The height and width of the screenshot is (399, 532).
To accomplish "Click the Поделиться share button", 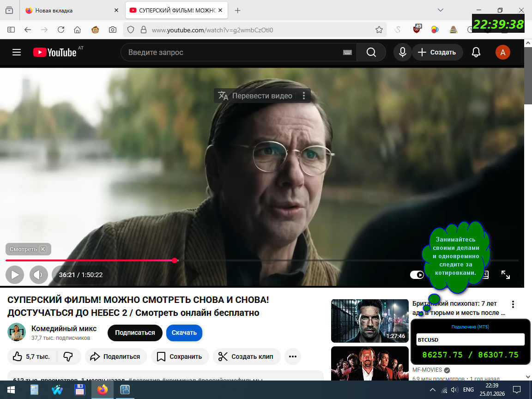I will [x=115, y=357].
